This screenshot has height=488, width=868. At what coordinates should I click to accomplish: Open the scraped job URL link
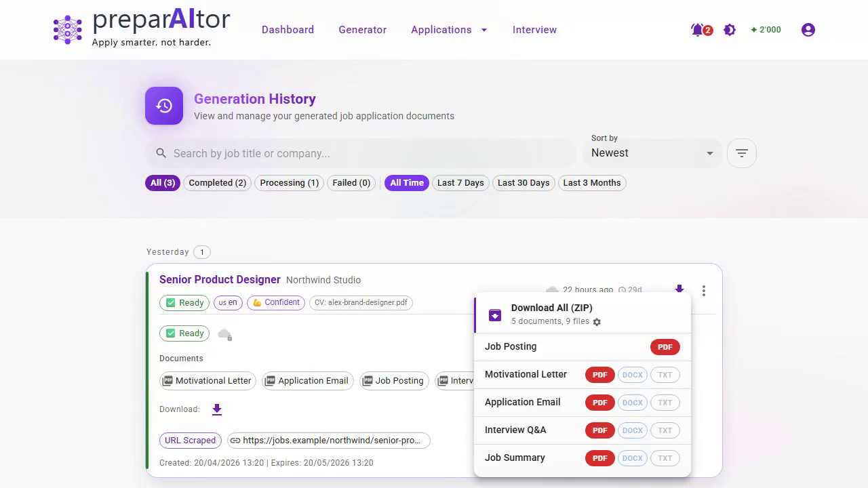click(x=329, y=441)
